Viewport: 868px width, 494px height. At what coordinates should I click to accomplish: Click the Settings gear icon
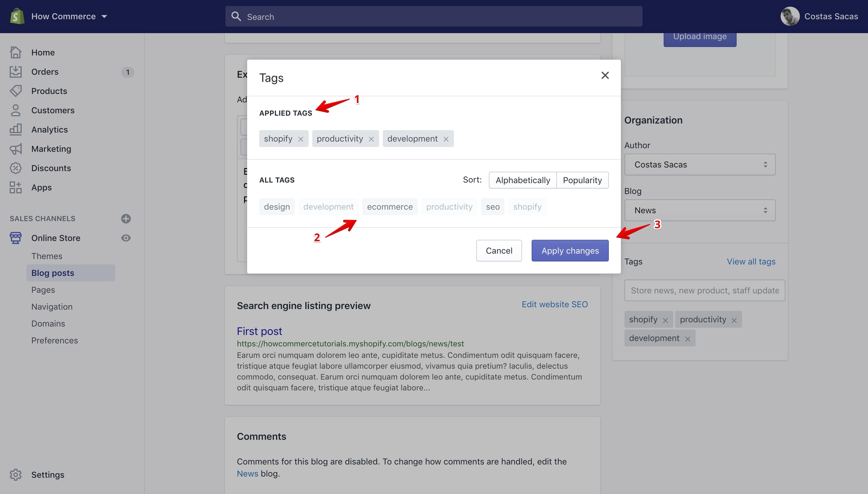(16, 475)
